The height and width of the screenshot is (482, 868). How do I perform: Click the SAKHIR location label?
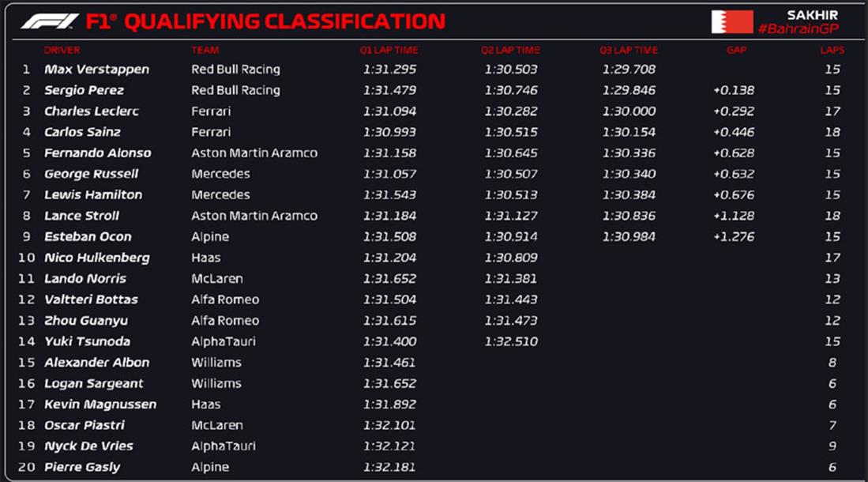tap(811, 14)
